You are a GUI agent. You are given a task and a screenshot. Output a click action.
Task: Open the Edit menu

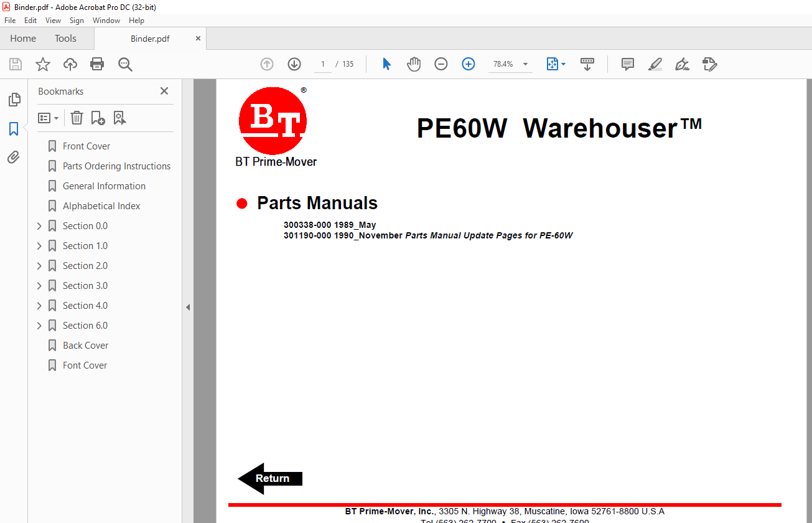30,21
